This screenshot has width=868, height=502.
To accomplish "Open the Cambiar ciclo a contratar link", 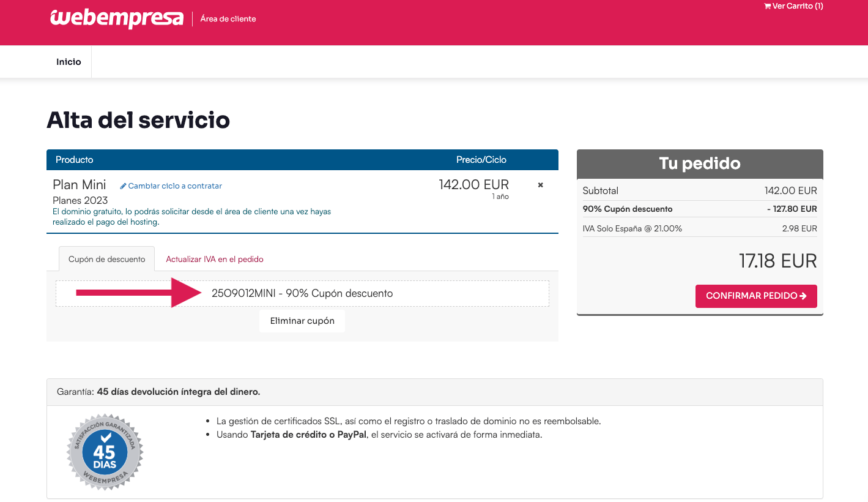I will (x=176, y=185).
